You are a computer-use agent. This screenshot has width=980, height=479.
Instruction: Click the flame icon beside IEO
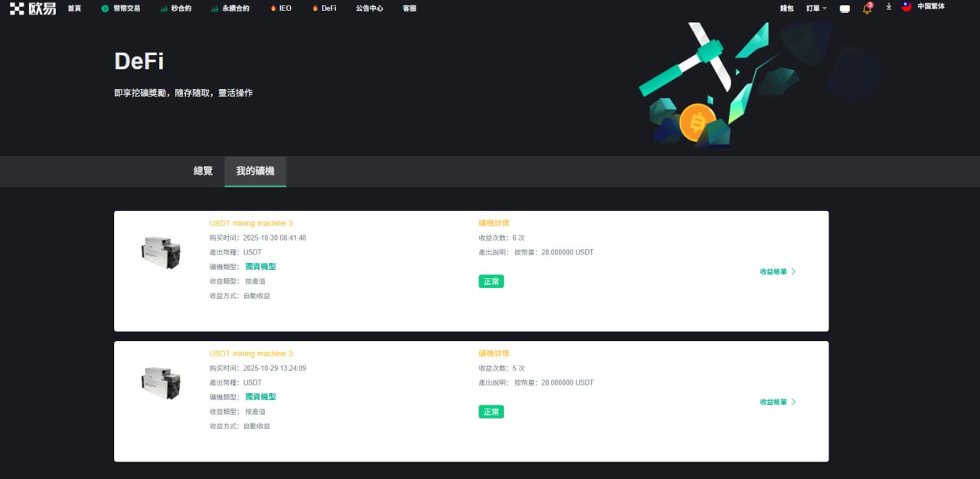point(273,8)
